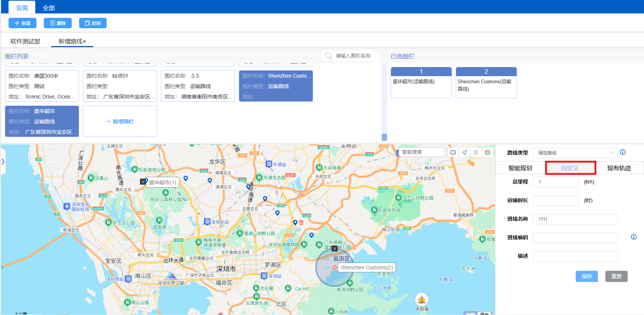
Task: Click the search magnifier icon
Action: [x=328, y=56]
